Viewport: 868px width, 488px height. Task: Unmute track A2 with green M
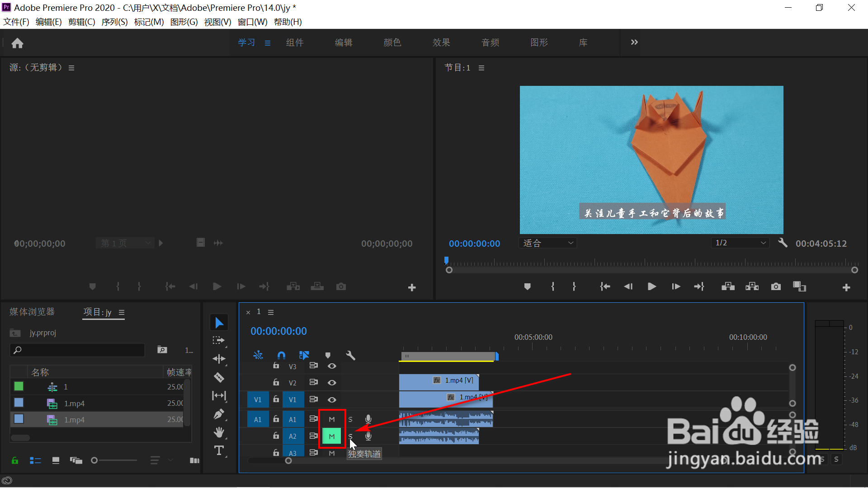point(332,436)
